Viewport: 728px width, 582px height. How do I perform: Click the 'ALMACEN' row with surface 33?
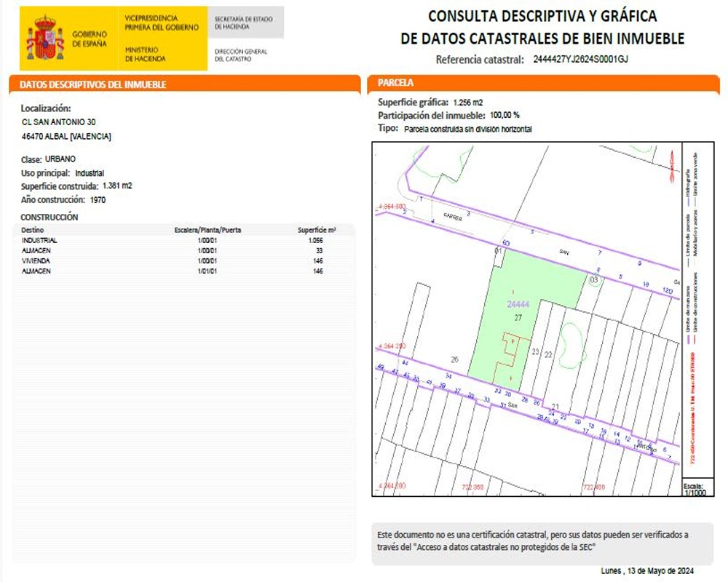tap(183, 250)
